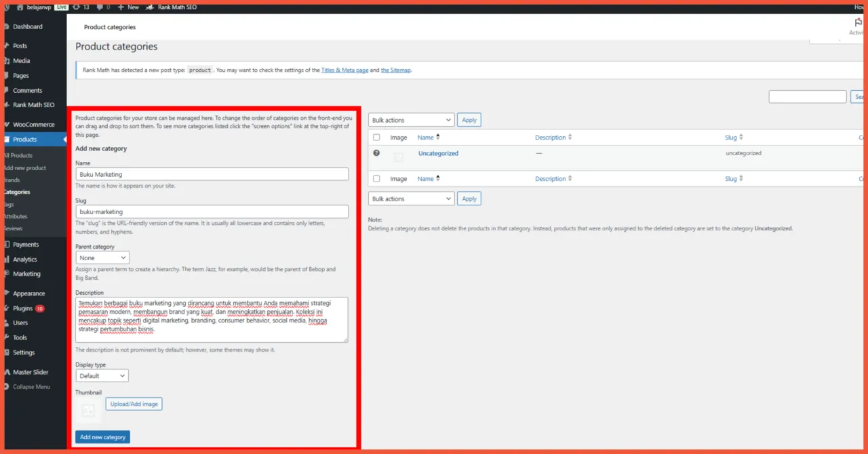Click the comments bubble icon in admin bar

pos(100,7)
